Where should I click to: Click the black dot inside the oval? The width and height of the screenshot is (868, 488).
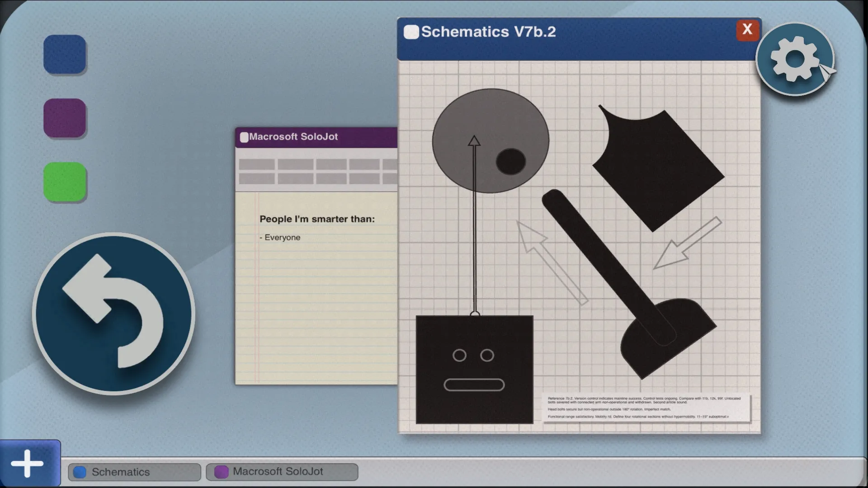[511, 161]
